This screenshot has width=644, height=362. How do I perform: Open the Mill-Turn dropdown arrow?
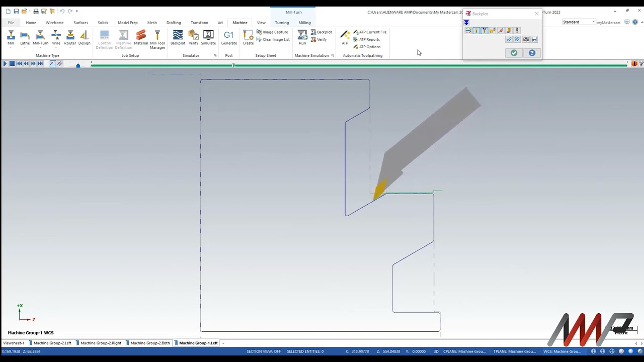click(40, 47)
